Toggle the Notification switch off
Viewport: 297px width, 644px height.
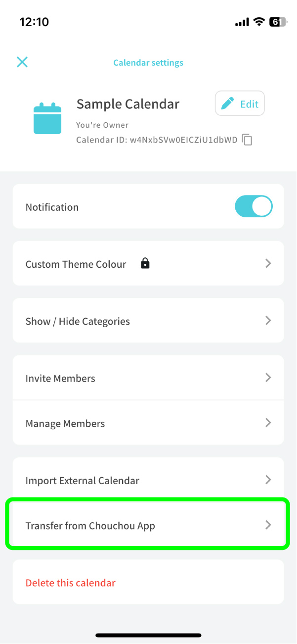point(254,207)
